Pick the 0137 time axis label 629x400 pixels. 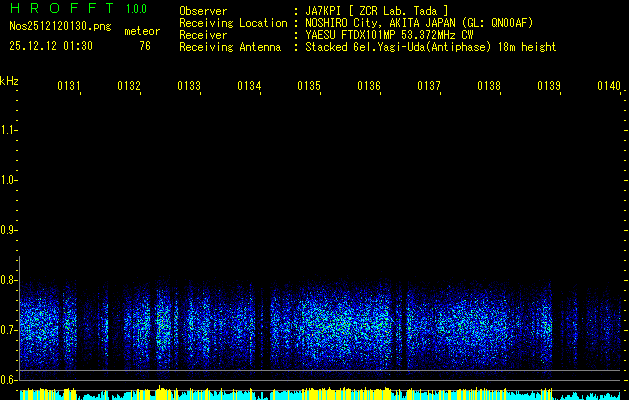pos(429,87)
